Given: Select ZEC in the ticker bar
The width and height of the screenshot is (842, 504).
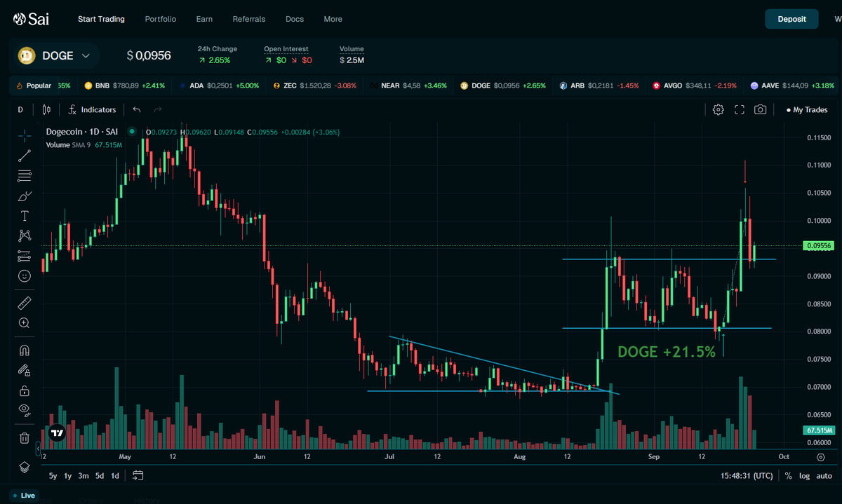Looking at the screenshot, I should tap(315, 86).
